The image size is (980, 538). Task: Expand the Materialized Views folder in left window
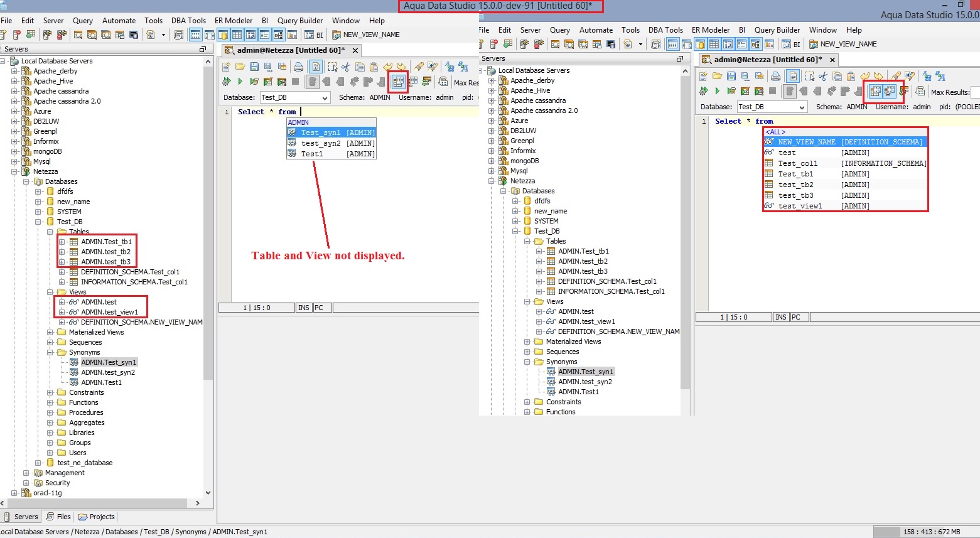50,332
